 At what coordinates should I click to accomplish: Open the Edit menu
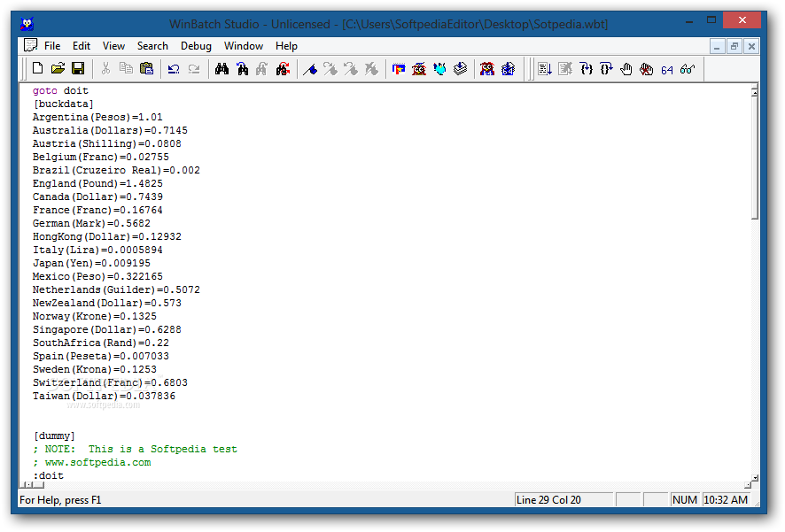click(82, 46)
